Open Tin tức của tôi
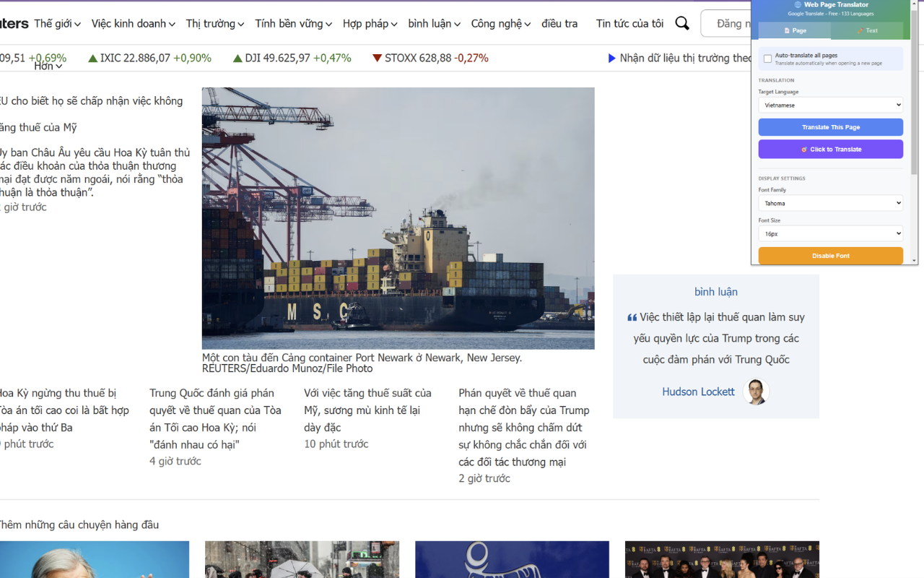924x578 pixels. point(629,24)
